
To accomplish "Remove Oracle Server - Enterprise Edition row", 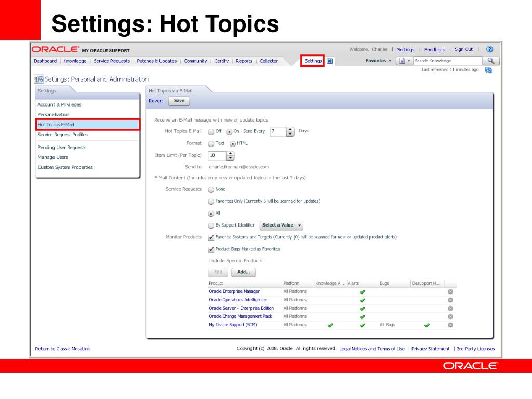I will pyautogui.click(x=450, y=308).
